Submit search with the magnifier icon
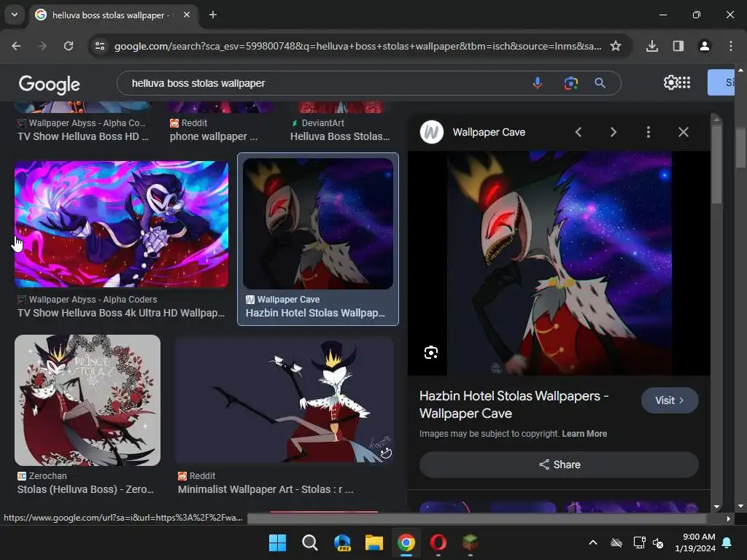The height and width of the screenshot is (560, 747). click(x=600, y=83)
